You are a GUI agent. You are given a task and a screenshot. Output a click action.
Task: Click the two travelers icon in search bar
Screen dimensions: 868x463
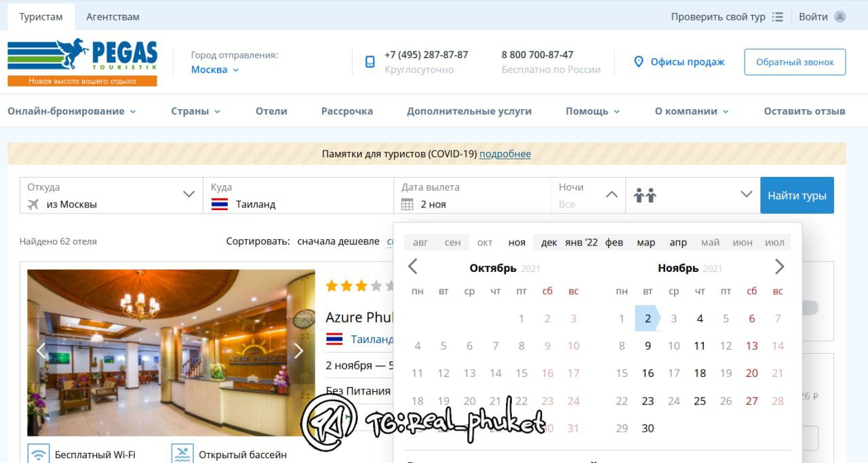click(645, 195)
